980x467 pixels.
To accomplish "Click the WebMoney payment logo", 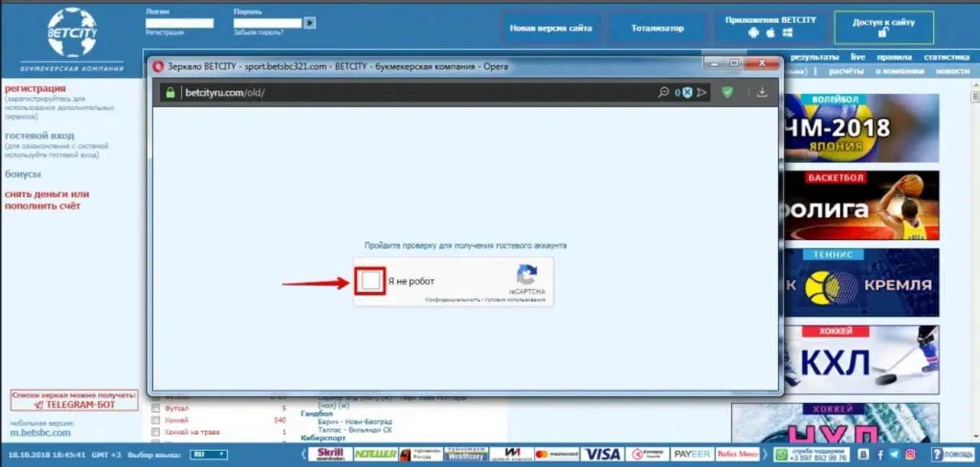I will [465, 454].
